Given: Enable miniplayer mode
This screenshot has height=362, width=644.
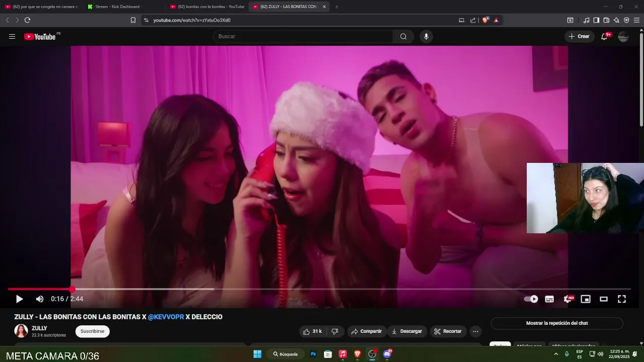Looking at the screenshot, I should click(x=586, y=299).
